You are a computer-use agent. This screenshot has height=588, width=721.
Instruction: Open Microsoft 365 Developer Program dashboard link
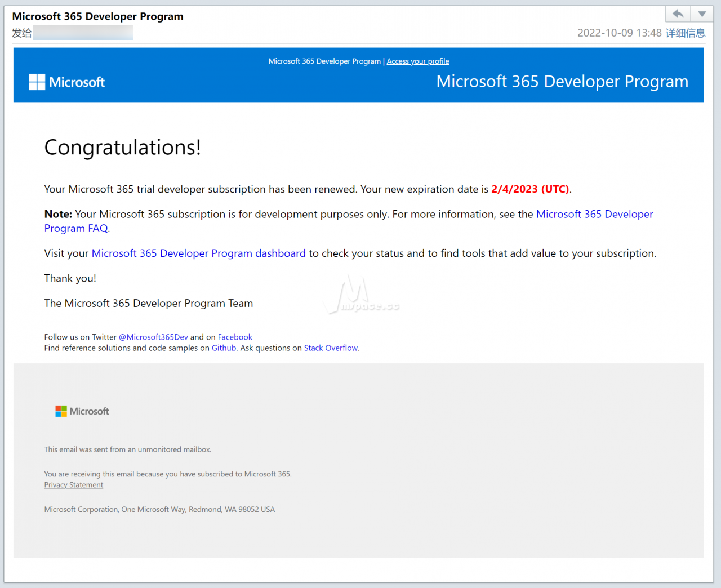(198, 253)
